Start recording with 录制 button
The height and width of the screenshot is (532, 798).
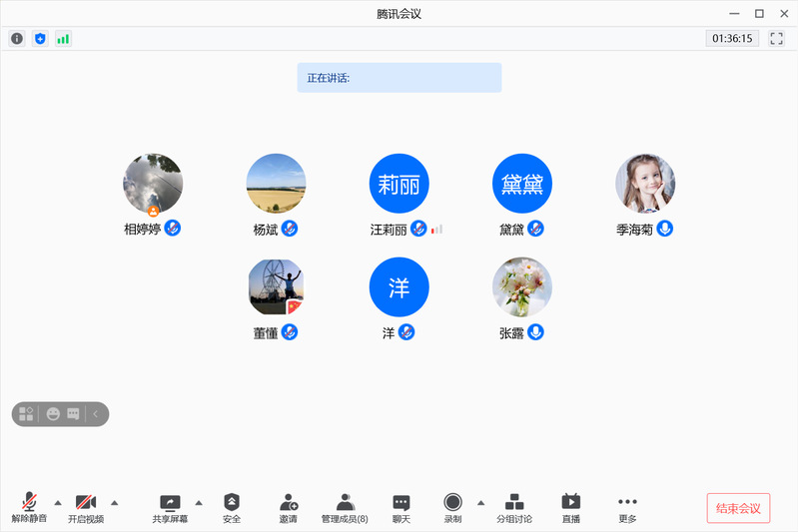tap(453, 507)
